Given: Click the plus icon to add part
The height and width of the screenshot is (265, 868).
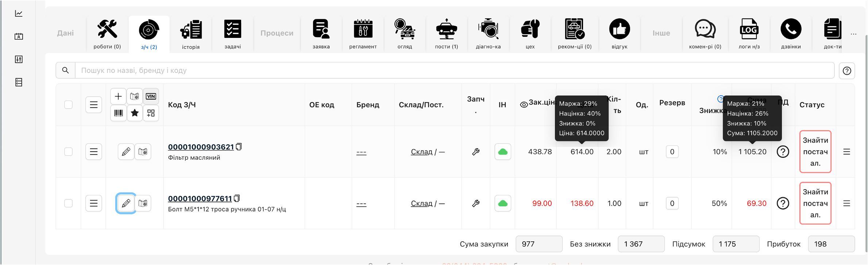Looking at the screenshot, I should pyautogui.click(x=118, y=96).
